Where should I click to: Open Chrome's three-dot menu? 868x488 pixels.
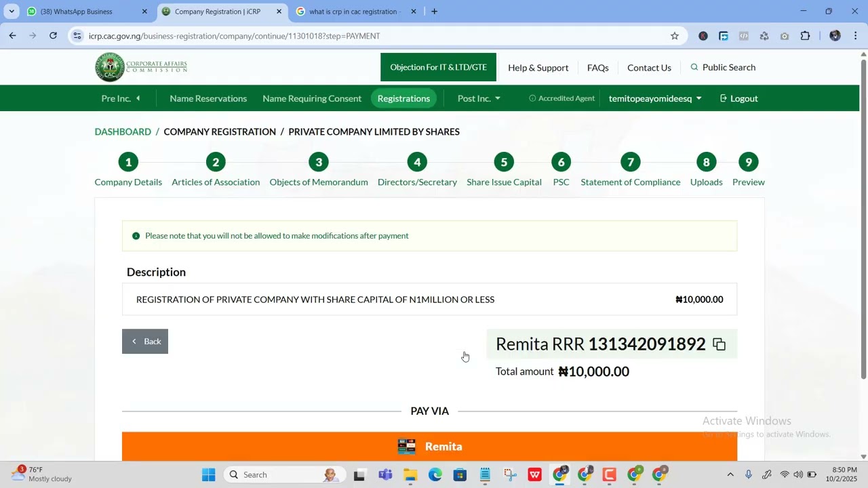pyautogui.click(x=855, y=36)
